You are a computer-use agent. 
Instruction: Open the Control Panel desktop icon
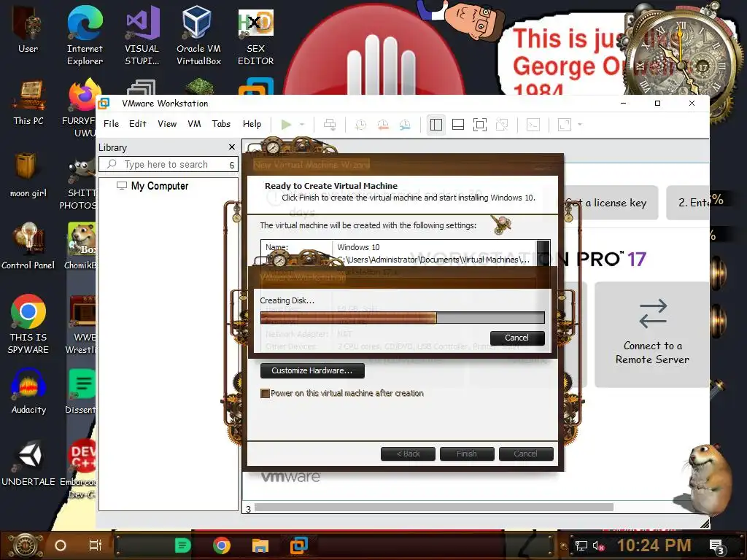coord(28,246)
